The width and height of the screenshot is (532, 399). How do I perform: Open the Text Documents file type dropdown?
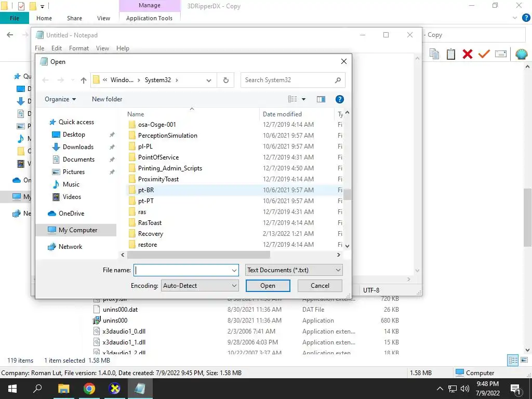294,270
